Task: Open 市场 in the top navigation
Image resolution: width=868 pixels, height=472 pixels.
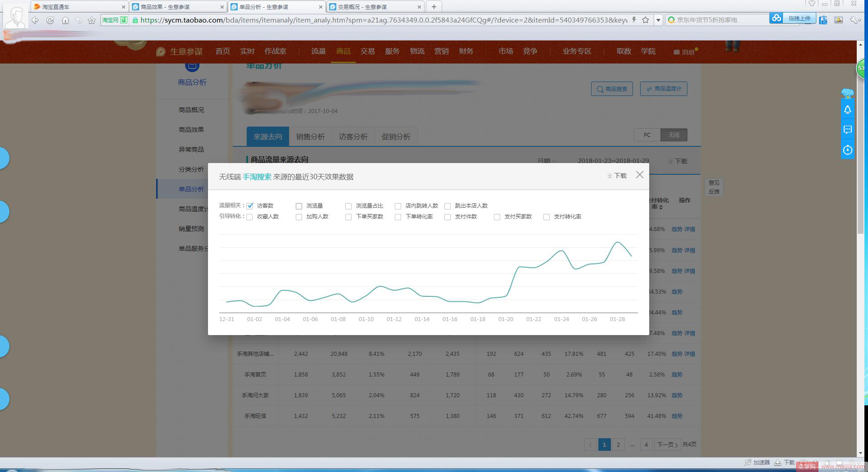Action: 506,51
